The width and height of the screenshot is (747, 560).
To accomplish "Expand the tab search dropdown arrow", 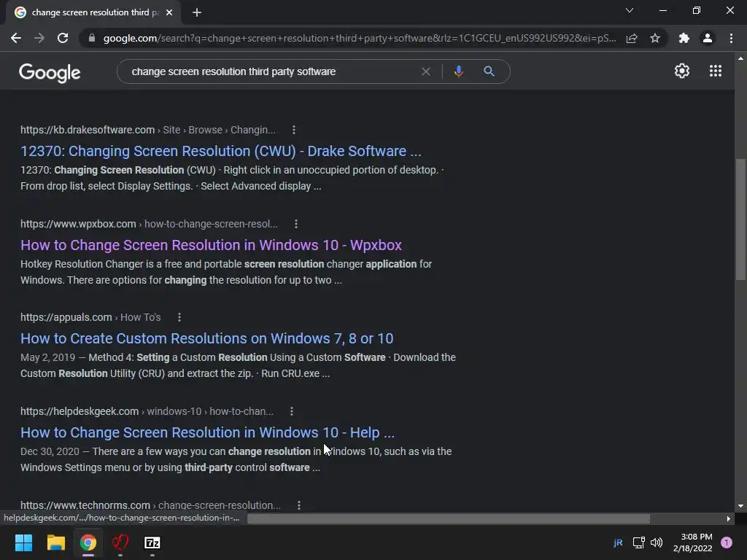I will coord(630,10).
